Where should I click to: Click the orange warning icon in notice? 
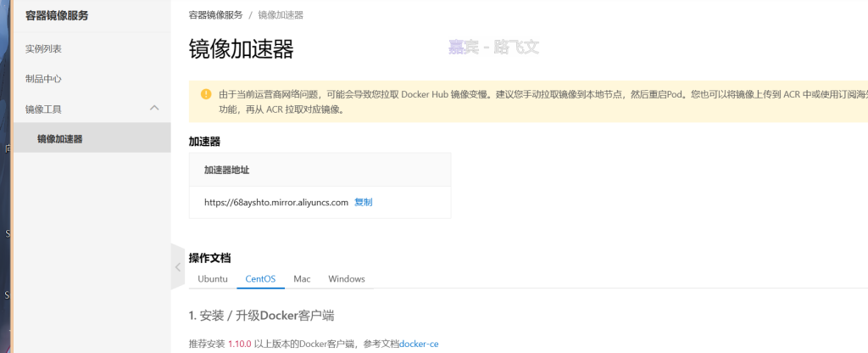tap(205, 94)
